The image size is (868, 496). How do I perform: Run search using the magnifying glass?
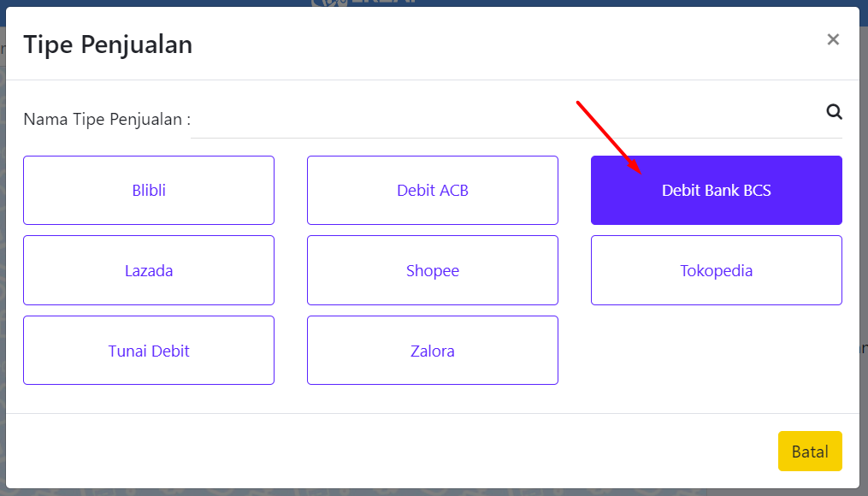coord(835,112)
